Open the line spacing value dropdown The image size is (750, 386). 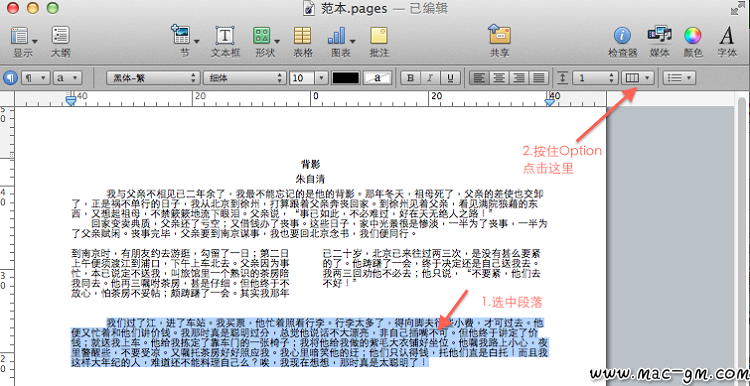tap(596, 78)
